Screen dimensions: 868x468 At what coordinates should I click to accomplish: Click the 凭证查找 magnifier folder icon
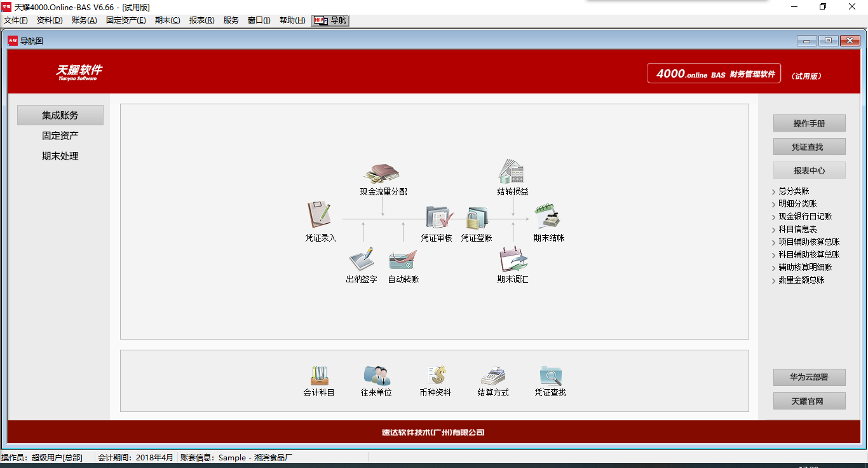pyautogui.click(x=551, y=375)
